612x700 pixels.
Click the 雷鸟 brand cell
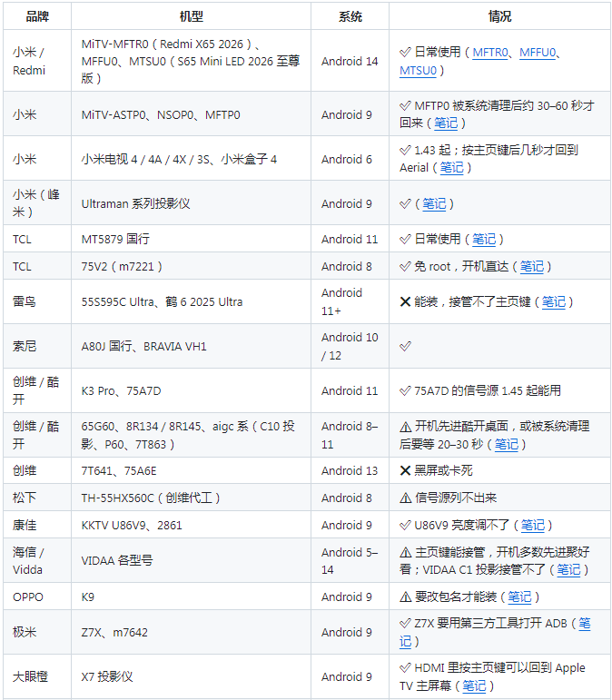point(37,301)
